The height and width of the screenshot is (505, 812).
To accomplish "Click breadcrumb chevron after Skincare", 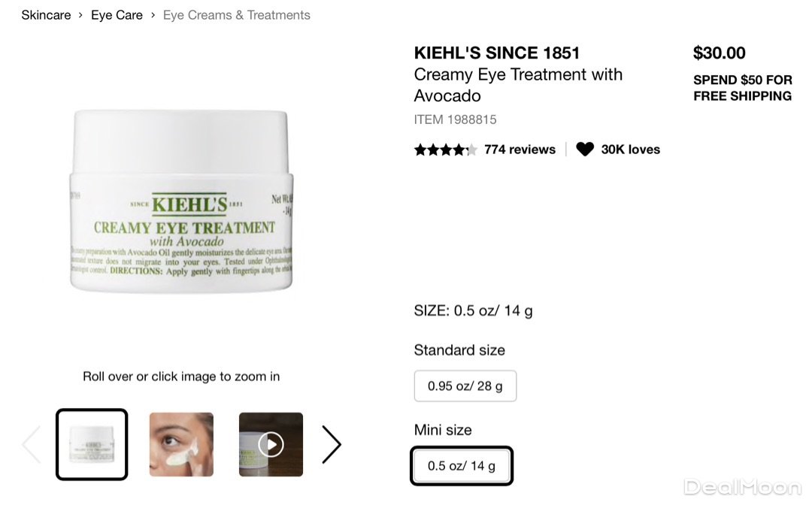I will point(80,15).
